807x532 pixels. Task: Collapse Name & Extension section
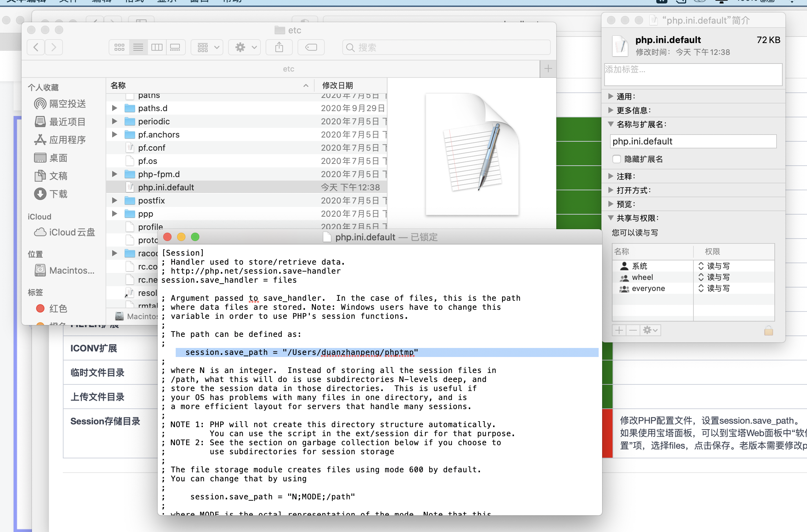click(x=611, y=124)
